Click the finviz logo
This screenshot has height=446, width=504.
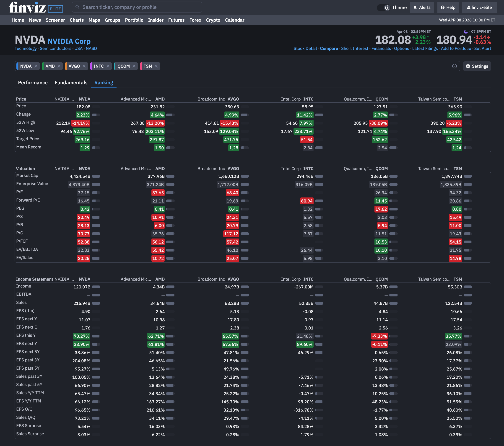pos(27,7)
